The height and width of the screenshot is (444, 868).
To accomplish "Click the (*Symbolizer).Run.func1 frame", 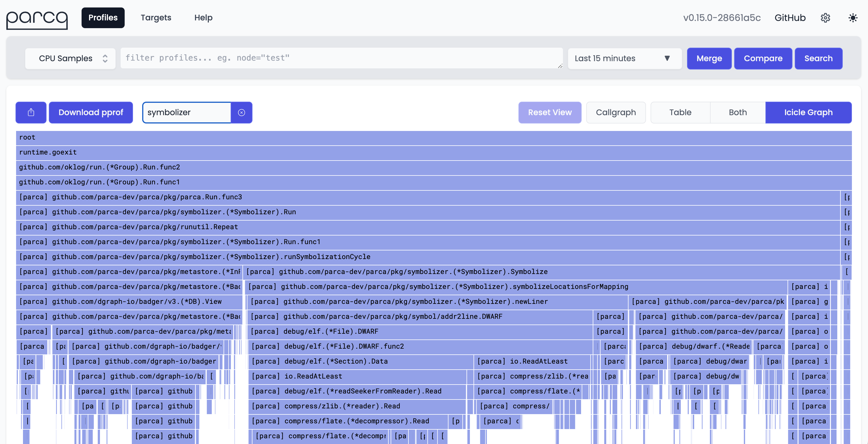I will click(x=428, y=242).
